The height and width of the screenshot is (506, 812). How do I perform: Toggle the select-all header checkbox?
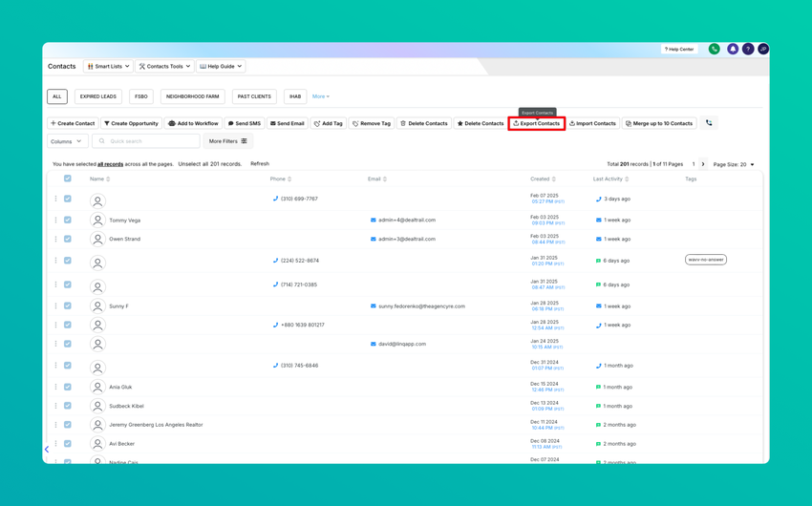(x=67, y=179)
